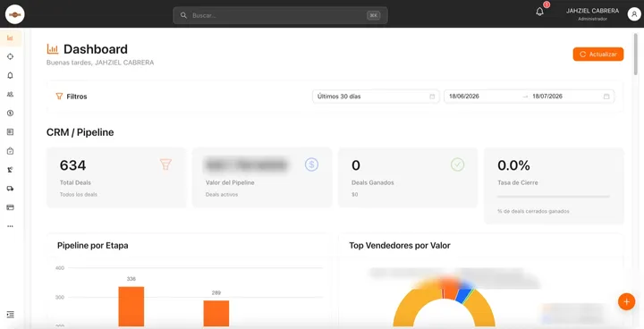Click the CRM / Pipeline section heading
This screenshot has height=329, width=644.
pos(80,132)
